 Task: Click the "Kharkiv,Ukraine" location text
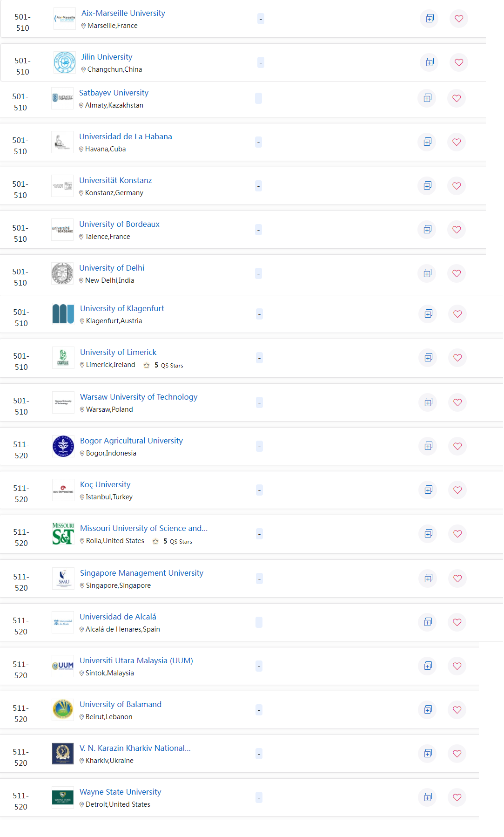pyautogui.click(x=109, y=761)
